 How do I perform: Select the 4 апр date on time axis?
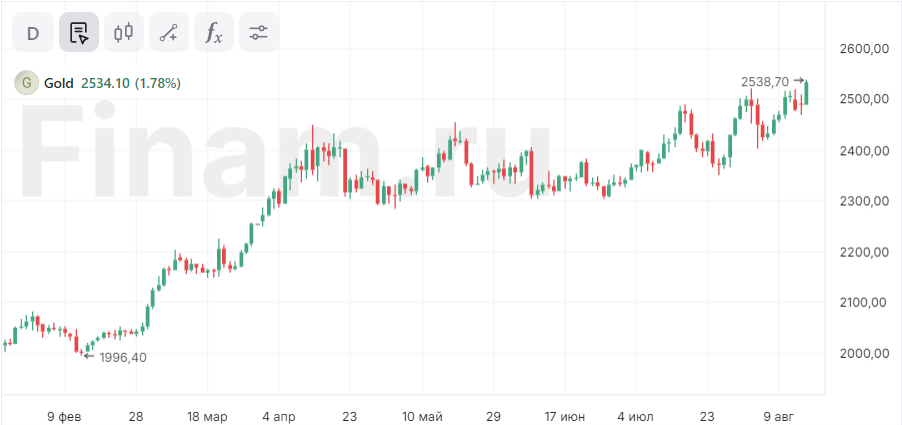[x=279, y=415]
